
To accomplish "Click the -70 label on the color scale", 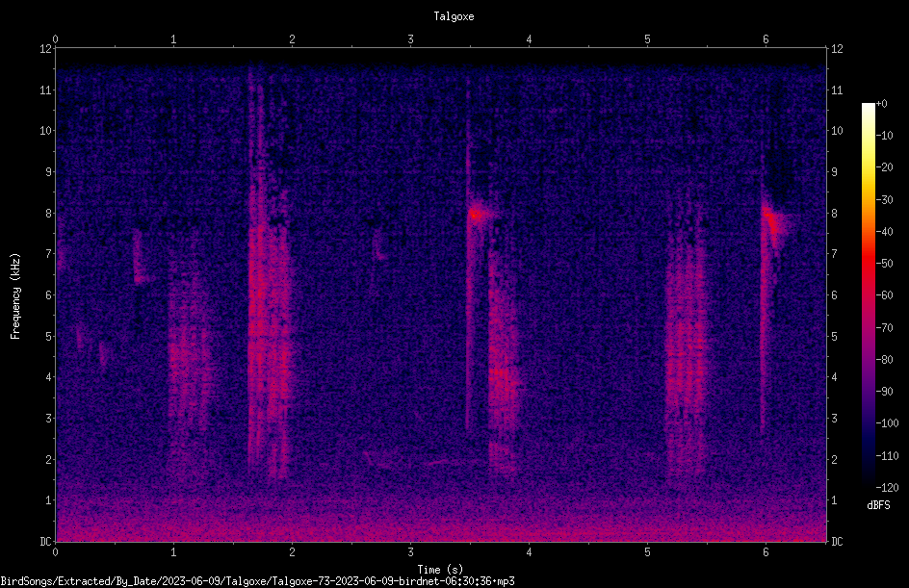I will [884, 328].
